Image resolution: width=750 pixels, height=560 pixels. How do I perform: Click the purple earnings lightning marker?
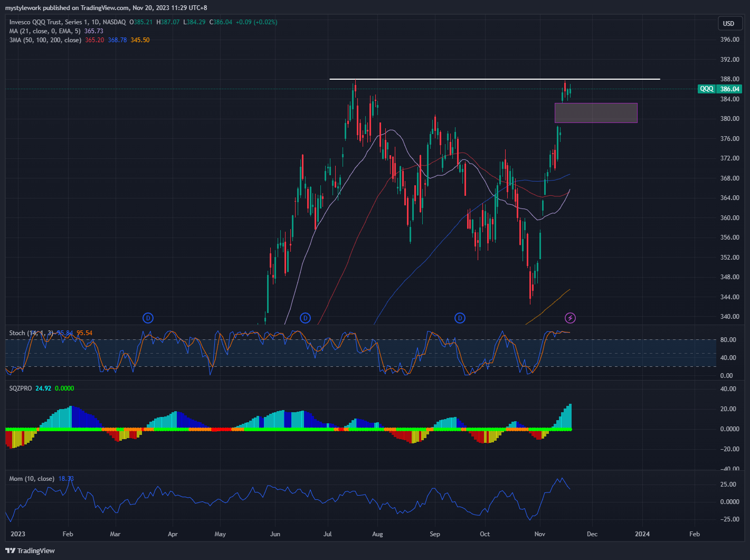click(570, 318)
